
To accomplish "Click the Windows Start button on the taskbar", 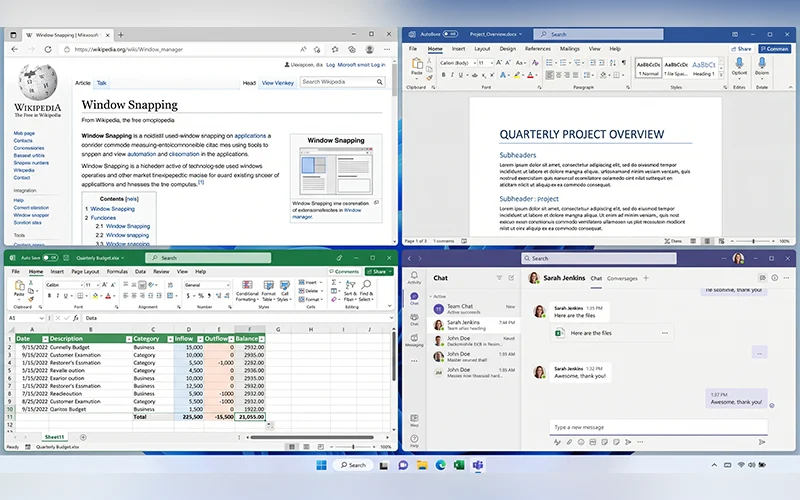I will [x=321, y=465].
